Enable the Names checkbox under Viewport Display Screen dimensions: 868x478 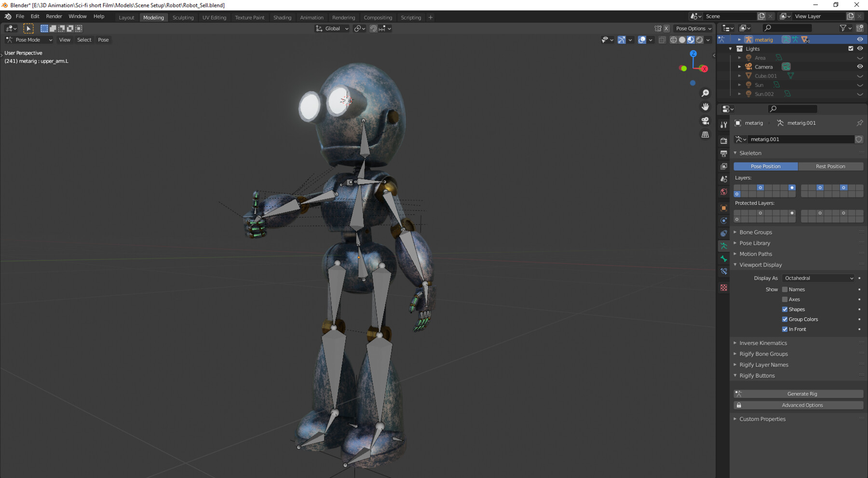(x=785, y=289)
